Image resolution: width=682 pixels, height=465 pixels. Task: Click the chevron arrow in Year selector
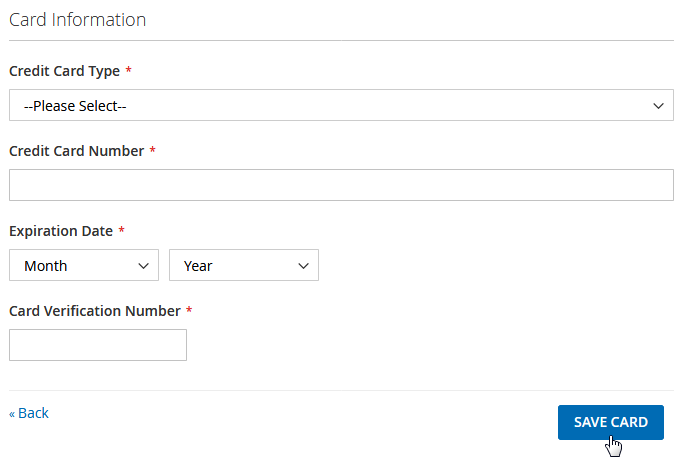(x=302, y=265)
